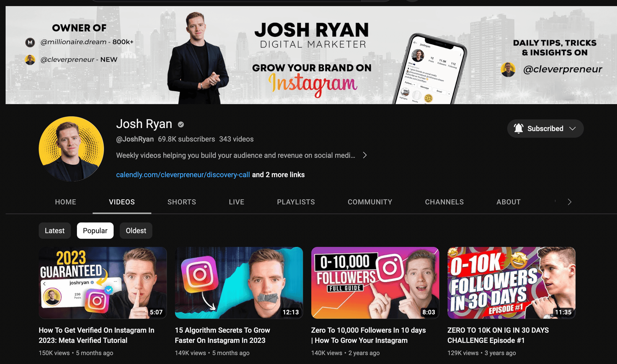Sort videos by Oldest

pyautogui.click(x=136, y=231)
